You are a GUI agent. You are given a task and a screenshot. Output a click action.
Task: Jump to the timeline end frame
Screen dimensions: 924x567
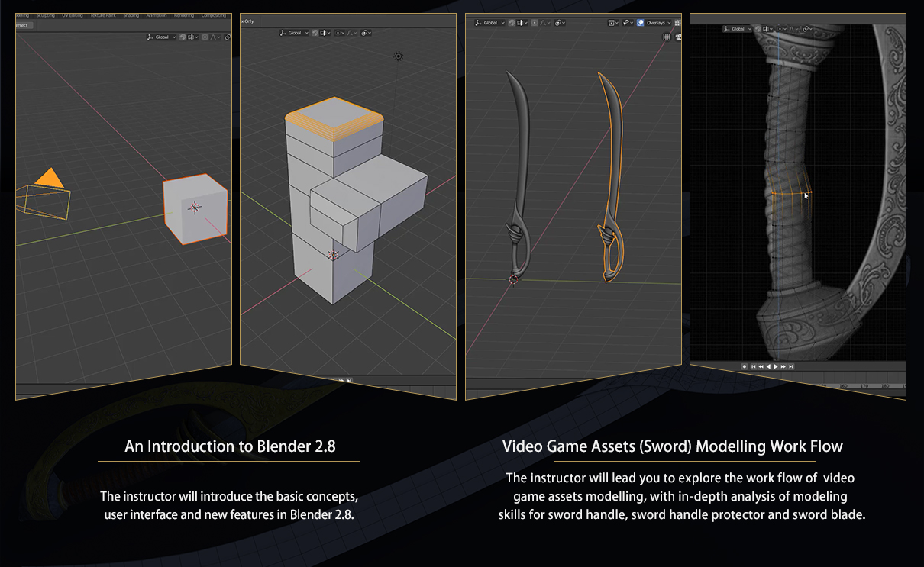(791, 366)
